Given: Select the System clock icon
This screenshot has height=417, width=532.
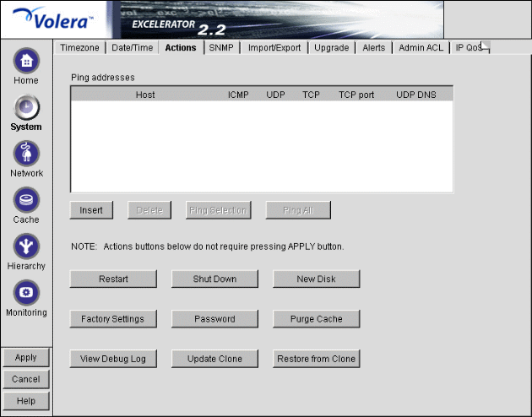Looking at the screenshot, I should click(x=26, y=107).
